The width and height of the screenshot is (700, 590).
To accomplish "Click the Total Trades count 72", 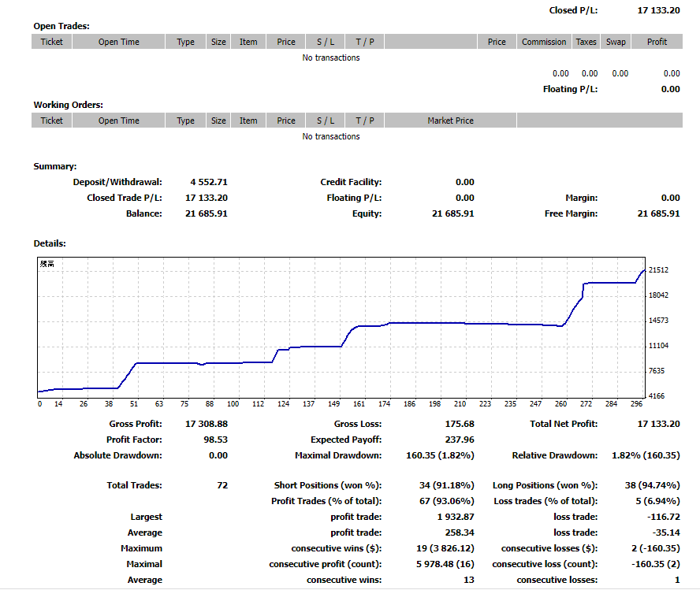I will coord(222,485).
